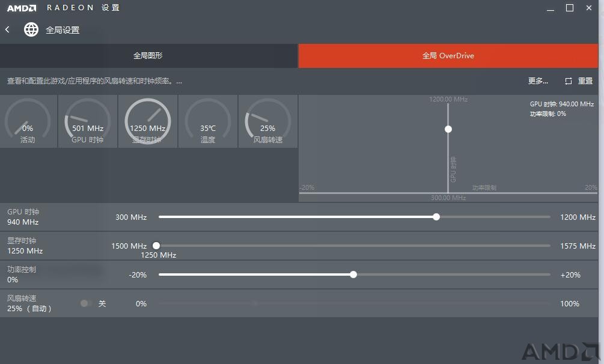
Task: Click the globe global settings icon
Action: [31, 29]
